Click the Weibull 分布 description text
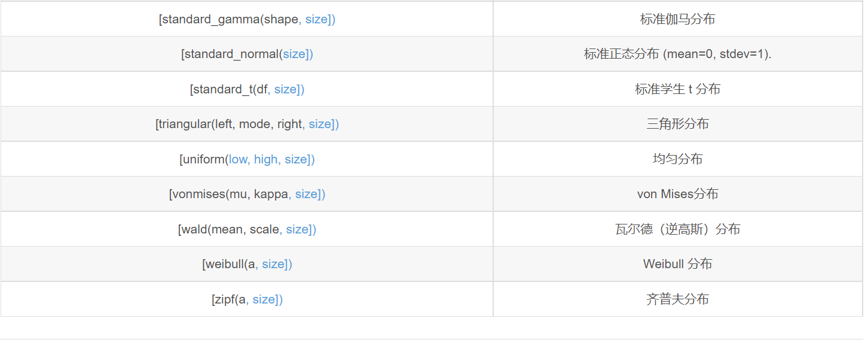Image resolution: width=868 pixels, height=340 pixels. click(677, 264)
